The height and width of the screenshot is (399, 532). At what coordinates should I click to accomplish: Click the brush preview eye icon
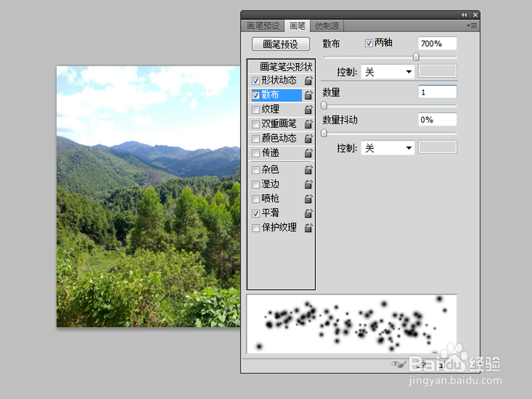click(x=398, y=364)
